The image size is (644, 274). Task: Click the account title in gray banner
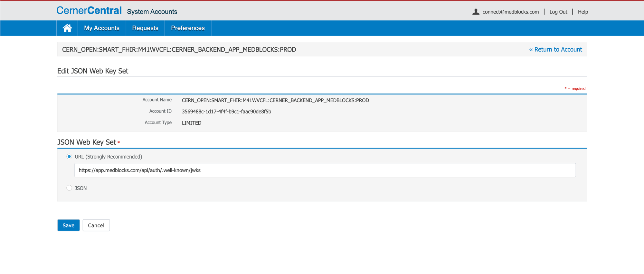click(179, 49)
